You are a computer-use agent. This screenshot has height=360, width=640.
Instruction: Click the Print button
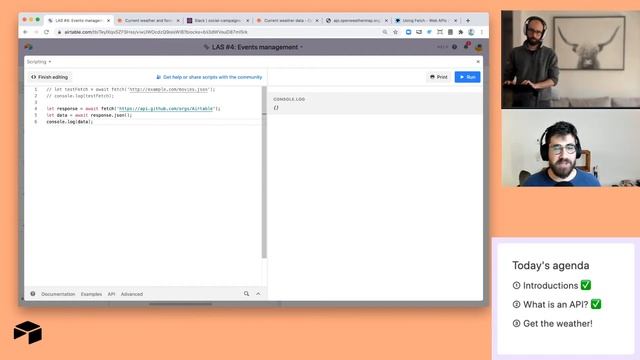coord(438,77)
